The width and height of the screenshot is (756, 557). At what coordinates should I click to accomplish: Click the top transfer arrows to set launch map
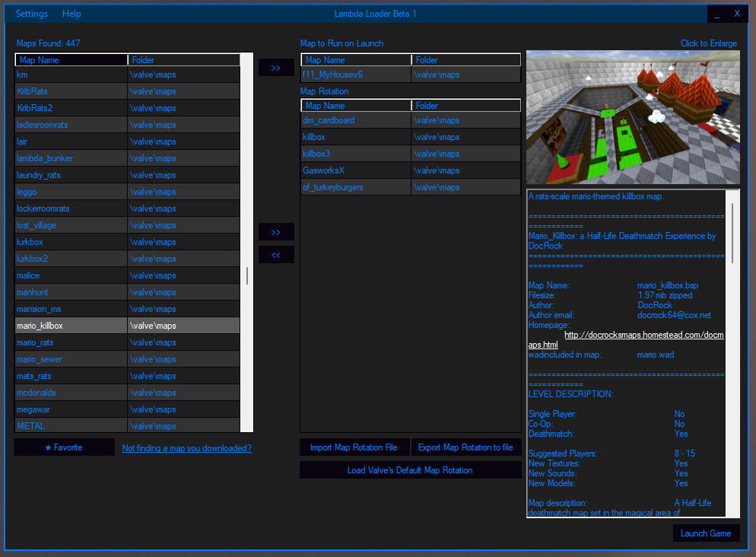[275, 67]
